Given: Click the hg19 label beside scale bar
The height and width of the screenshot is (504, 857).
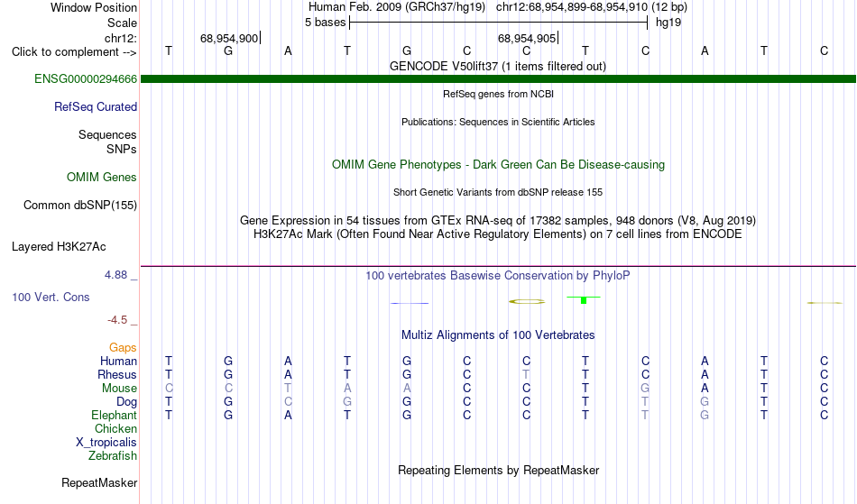Looking at the screenshot, I should click(x=668, y=23).
